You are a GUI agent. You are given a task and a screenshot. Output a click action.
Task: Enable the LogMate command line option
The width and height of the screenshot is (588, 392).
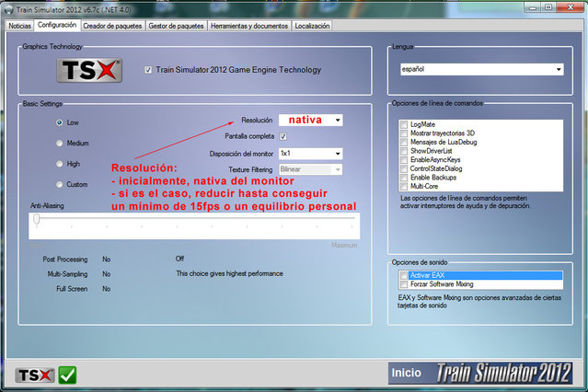(x=404, y=123)
